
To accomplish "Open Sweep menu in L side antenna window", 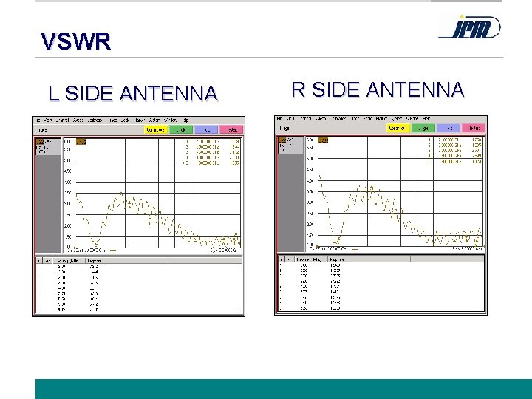I will click(78, 120).
